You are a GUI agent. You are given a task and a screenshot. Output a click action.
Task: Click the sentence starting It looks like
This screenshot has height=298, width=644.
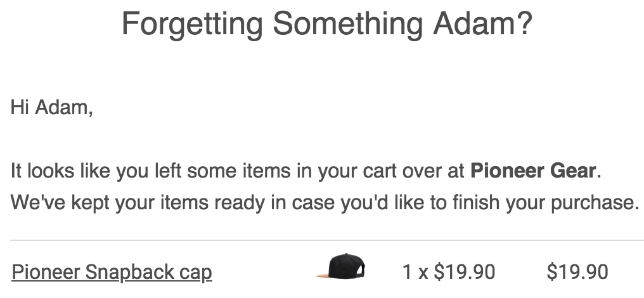pyautogui.click(x=306, y=171)
